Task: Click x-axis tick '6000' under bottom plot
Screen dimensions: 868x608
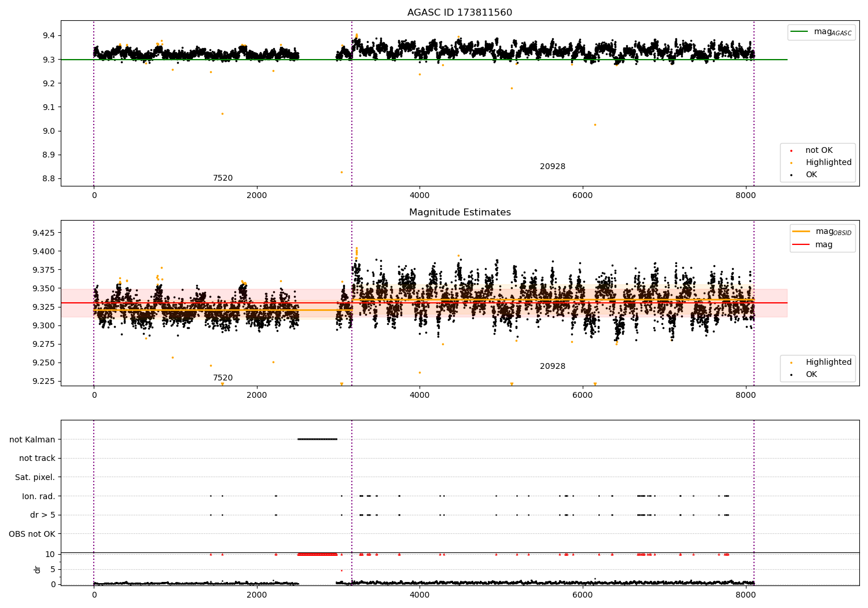Action: pyautogui.click(x=582, y=595)
